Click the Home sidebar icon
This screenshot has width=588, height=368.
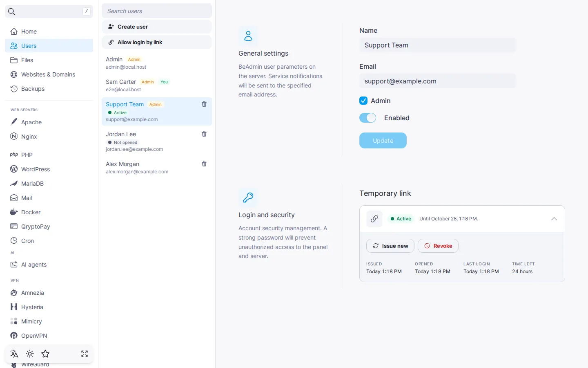tap(14, 31)
